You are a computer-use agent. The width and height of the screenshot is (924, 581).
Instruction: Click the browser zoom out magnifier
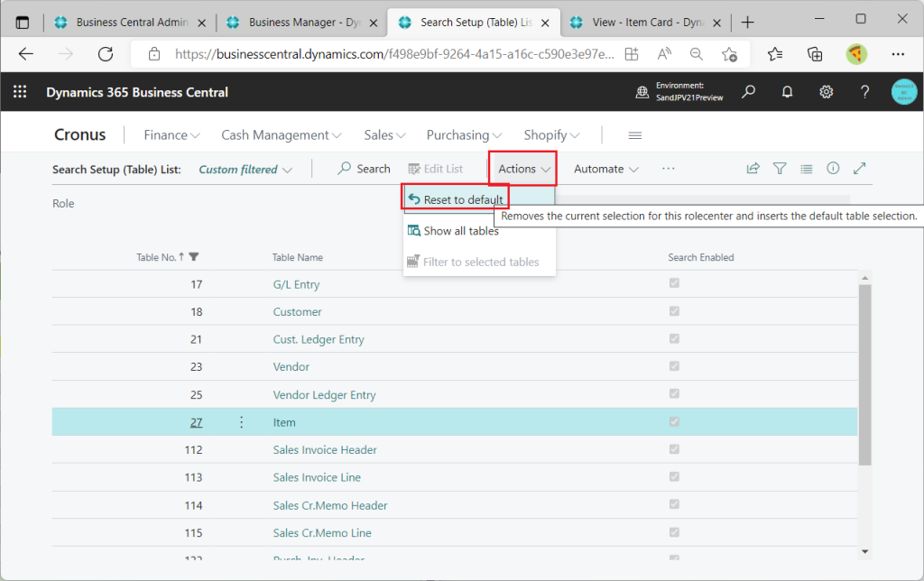coord(697,54)
